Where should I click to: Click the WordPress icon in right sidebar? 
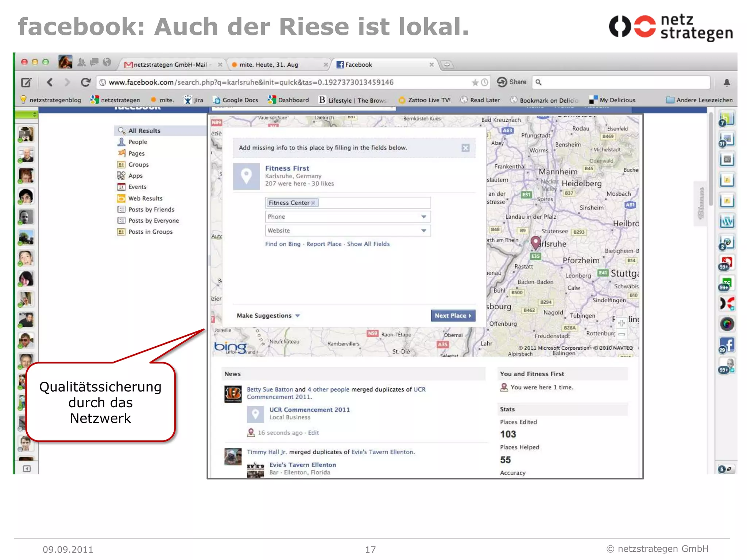pos(727,221)
